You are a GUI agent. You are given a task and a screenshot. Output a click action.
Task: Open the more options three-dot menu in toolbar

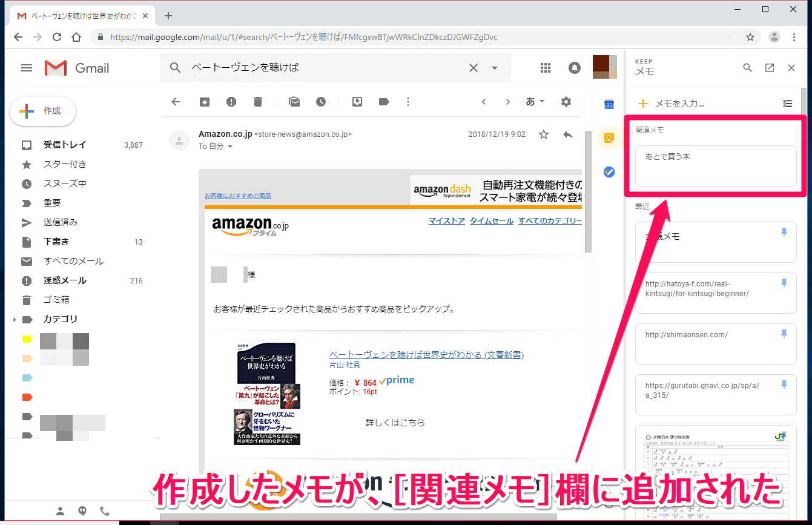pos(408,102)
